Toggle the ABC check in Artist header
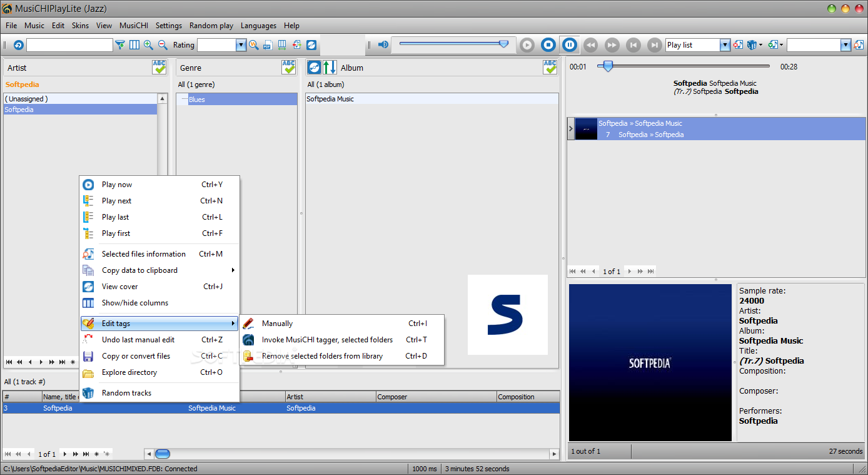Screen dimensions: 868x475 [159, 68]
